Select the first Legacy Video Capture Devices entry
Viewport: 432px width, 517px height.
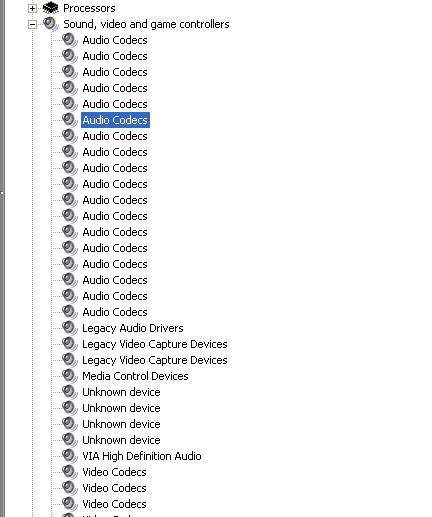click(x=155, y=344)
